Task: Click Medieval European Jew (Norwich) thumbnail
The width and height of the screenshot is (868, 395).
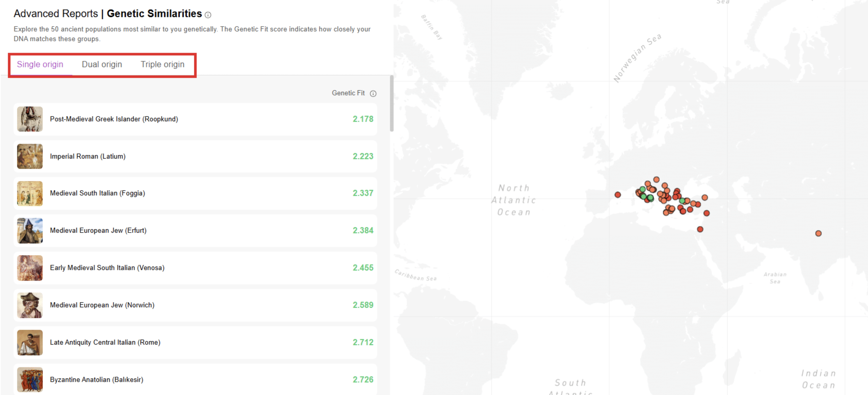Action: pyautogui.click(x=30, y=305)
